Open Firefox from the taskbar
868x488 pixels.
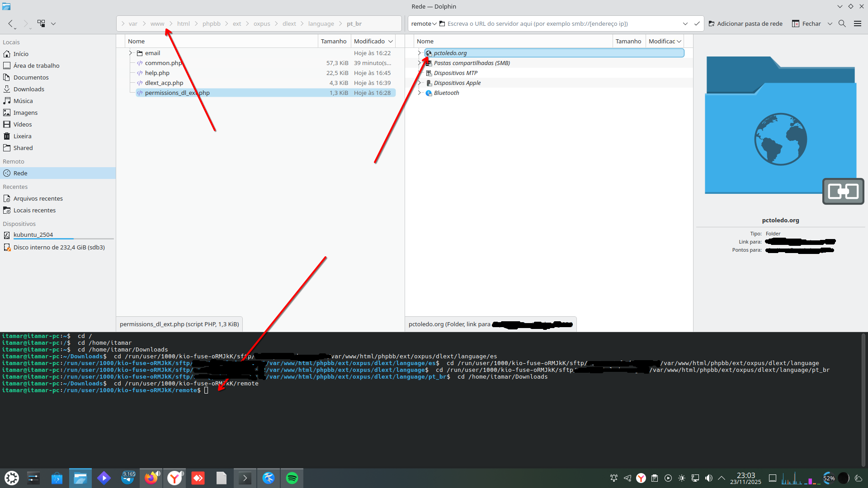click(x=151, y=478)
